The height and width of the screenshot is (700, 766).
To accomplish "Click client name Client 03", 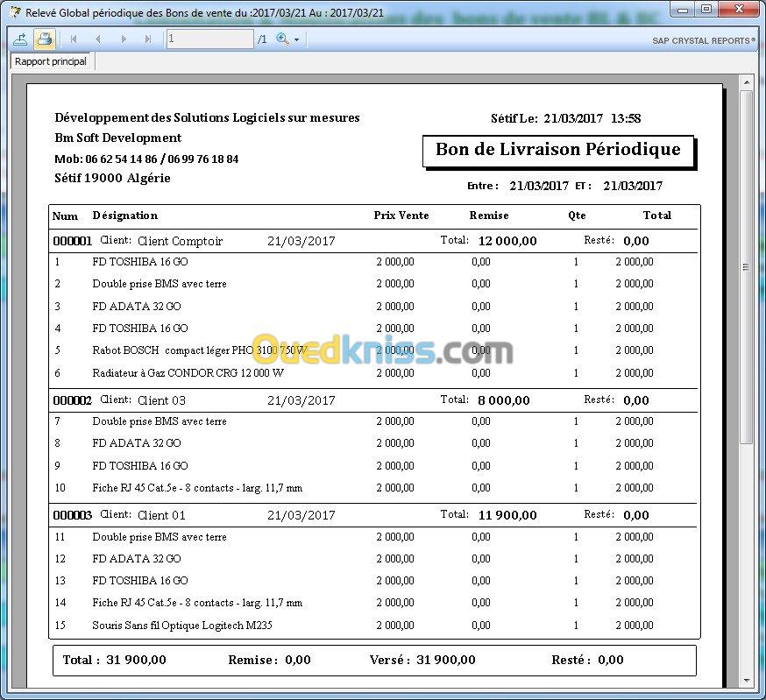I will click(161, 400).
